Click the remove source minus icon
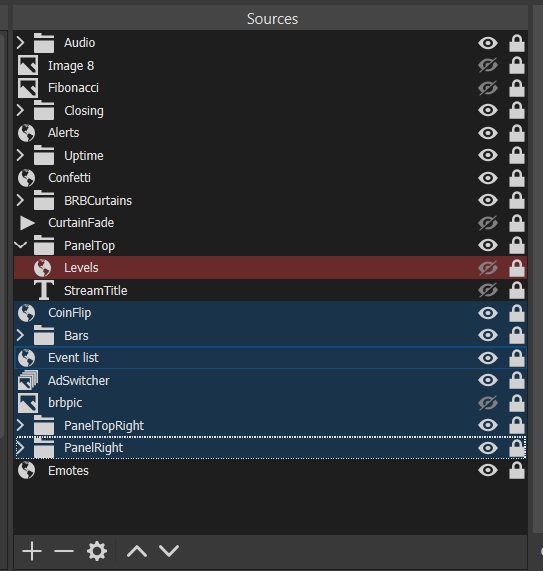This screenshot has height=571, width=543. 64,551
